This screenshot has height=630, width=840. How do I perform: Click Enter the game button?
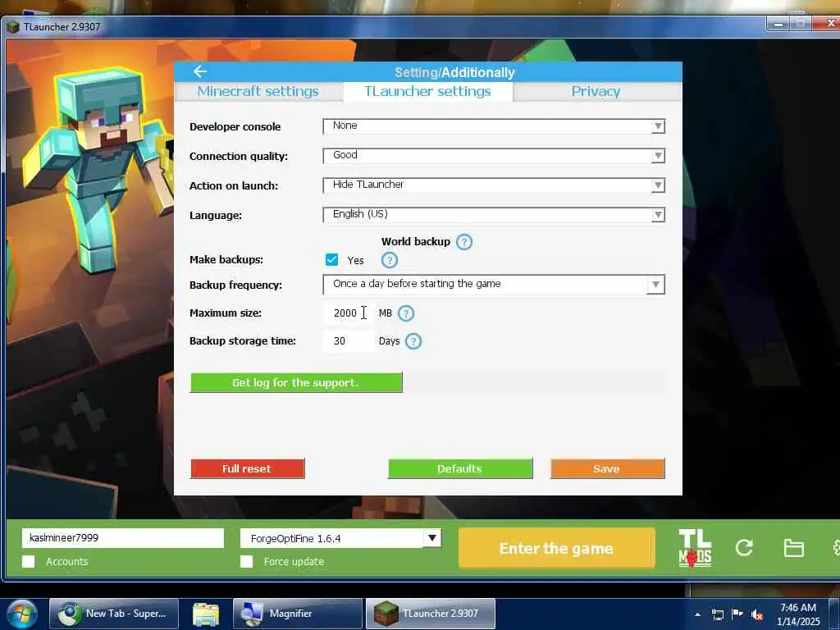point(557,548)
